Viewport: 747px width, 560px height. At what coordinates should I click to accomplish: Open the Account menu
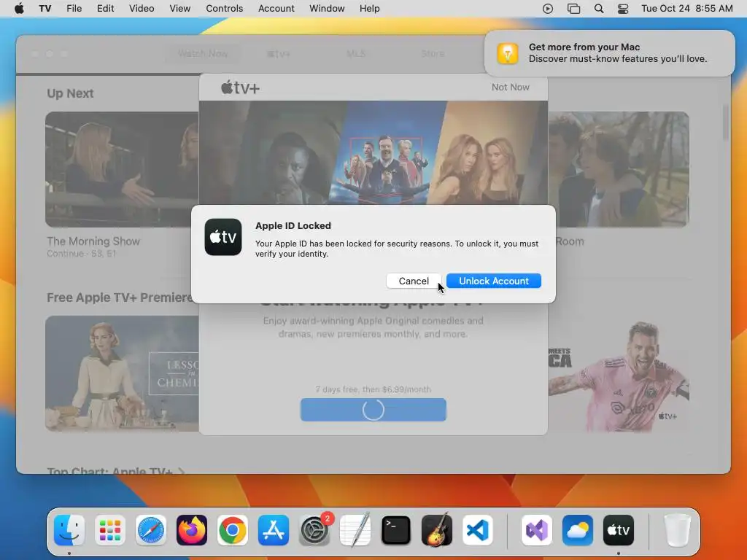(x=276, y=9)
